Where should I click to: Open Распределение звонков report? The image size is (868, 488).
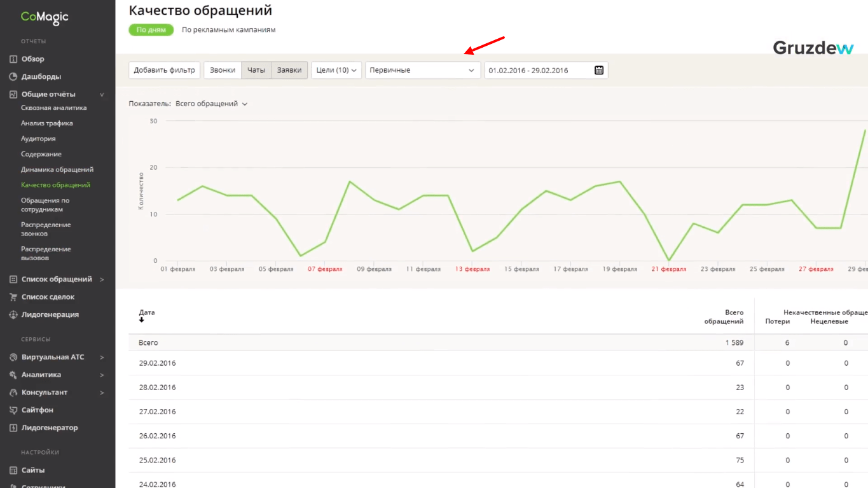[46, 229]
